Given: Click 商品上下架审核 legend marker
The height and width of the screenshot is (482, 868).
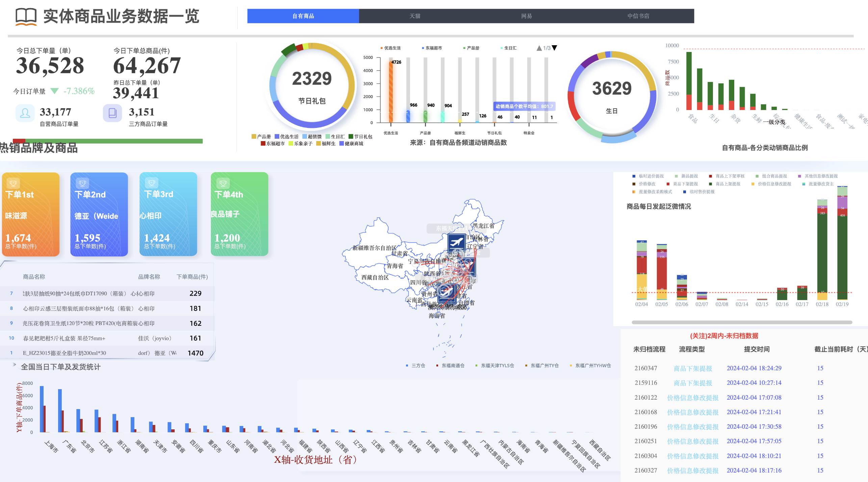Looking at the screenshot, I should (x=711, y=176).
